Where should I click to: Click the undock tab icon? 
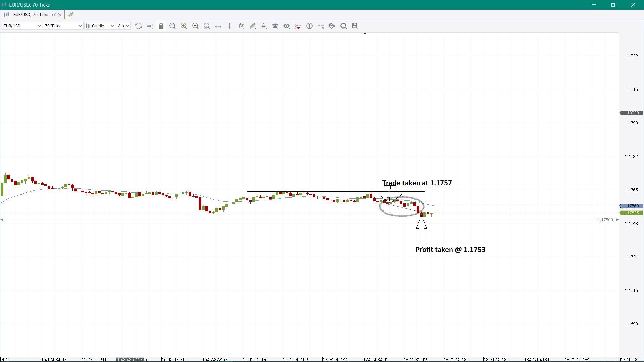(x=54, y=15)
